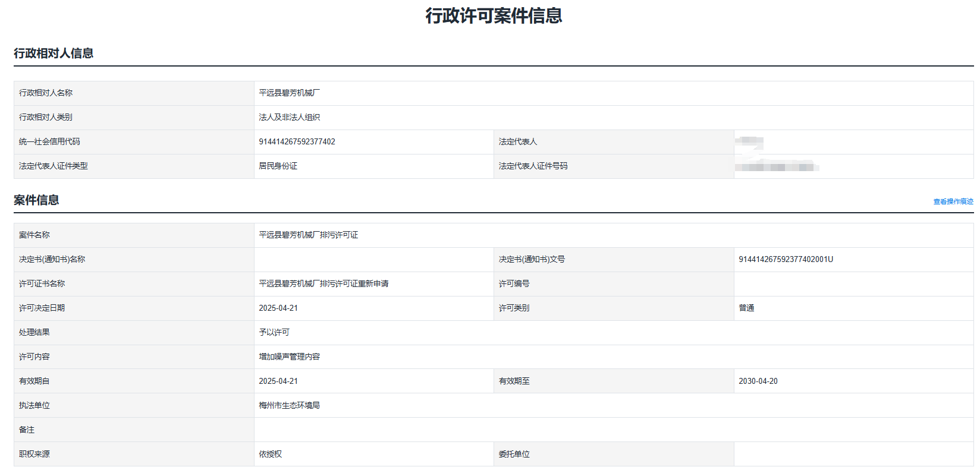Click the 许可决定日期 date value
This screenshot has height=470, width=980.
(278, 308)
